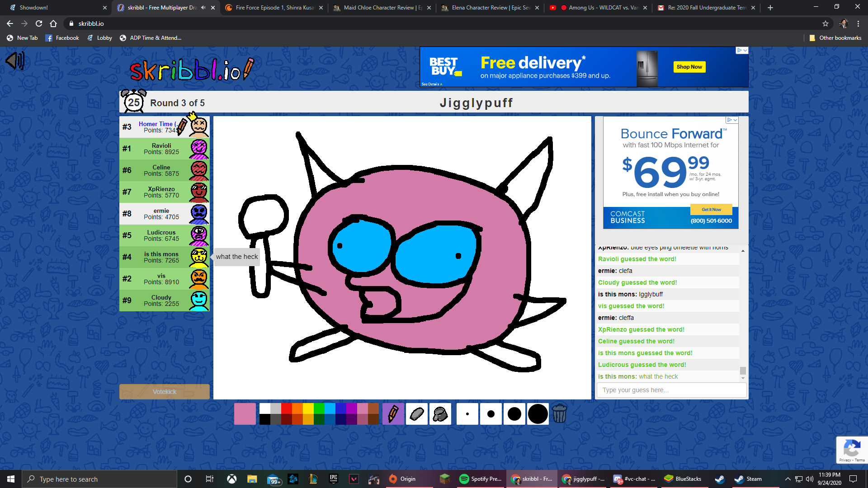Click Get It Now on Comcast ad
Viewport: 868px width, 488px height.
[711, 210]
